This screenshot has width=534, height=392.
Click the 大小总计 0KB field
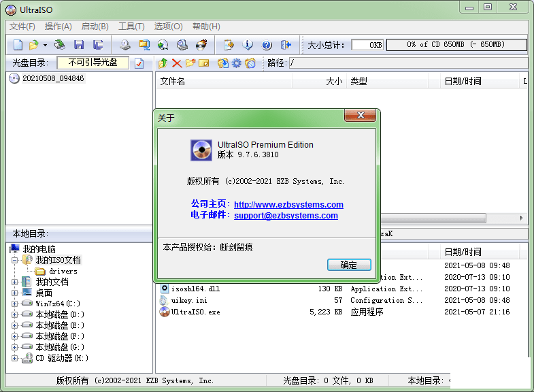pos(367,45)
